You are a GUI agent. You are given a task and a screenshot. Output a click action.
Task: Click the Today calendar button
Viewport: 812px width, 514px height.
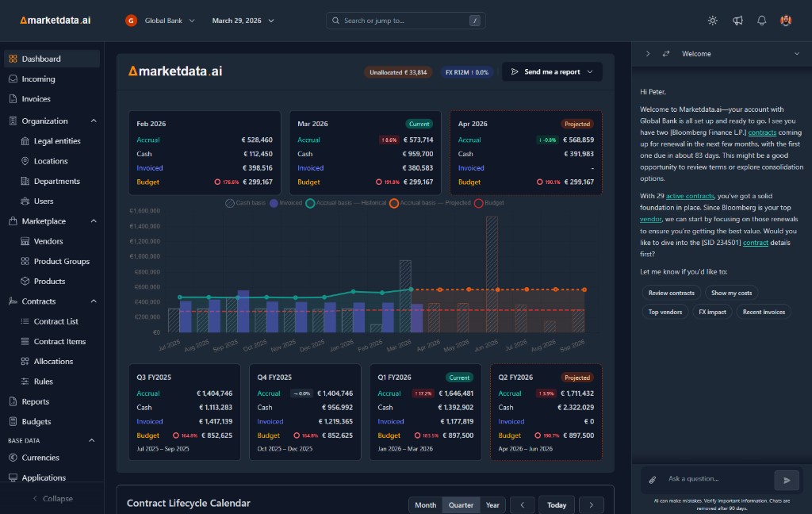tap(557, 504)
